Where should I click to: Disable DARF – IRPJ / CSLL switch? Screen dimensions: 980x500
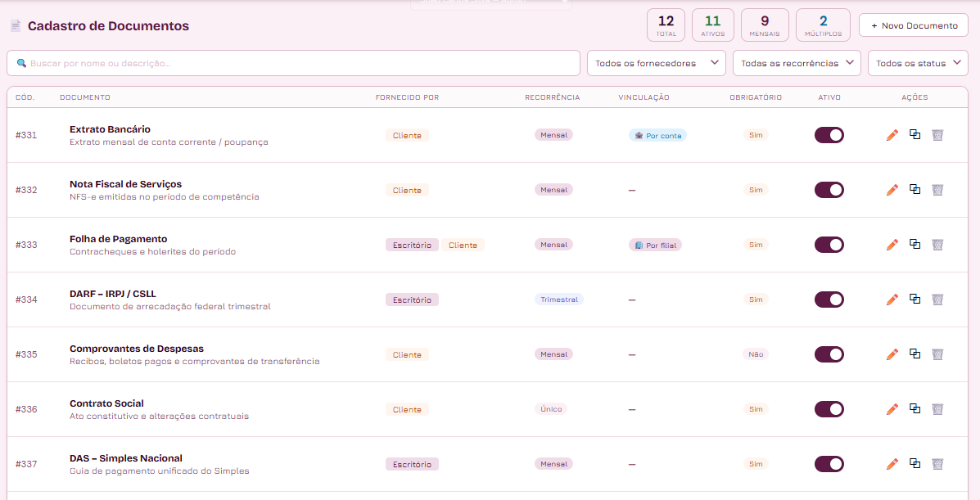(x=829, y=300)
